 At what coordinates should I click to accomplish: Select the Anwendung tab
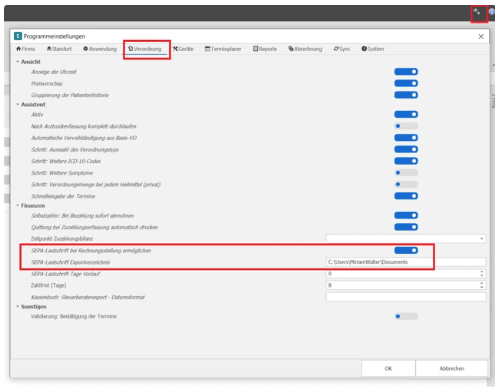[x=100, y=49]
